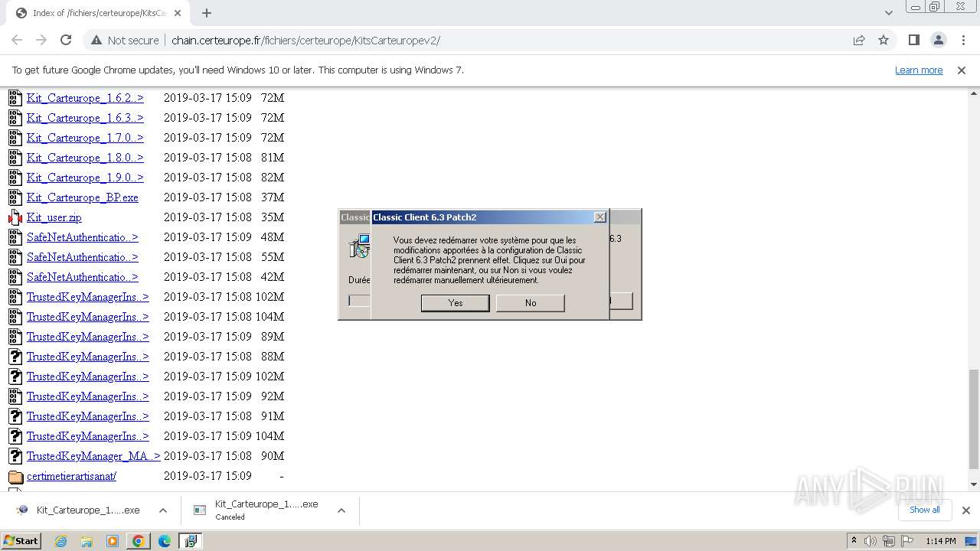
Task: Open the TrustedKeyManager_MA.. link
Action: click(x=93, y=456)
